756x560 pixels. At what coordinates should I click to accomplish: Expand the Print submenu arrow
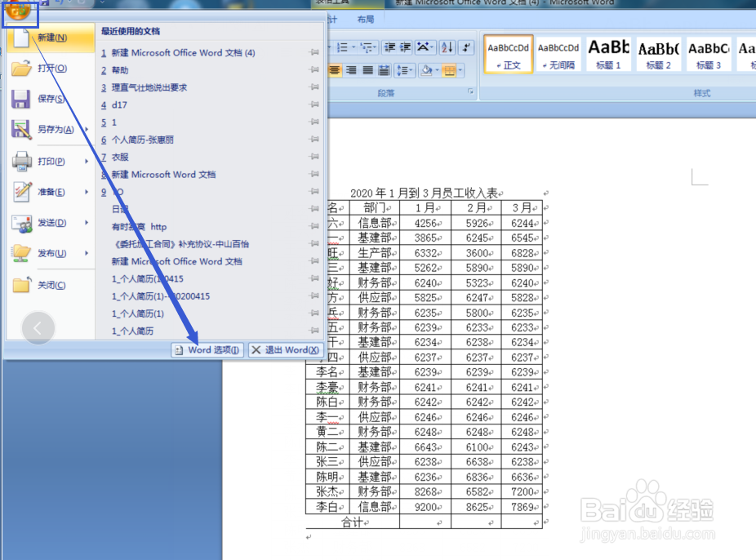click(x=87, y=161)
